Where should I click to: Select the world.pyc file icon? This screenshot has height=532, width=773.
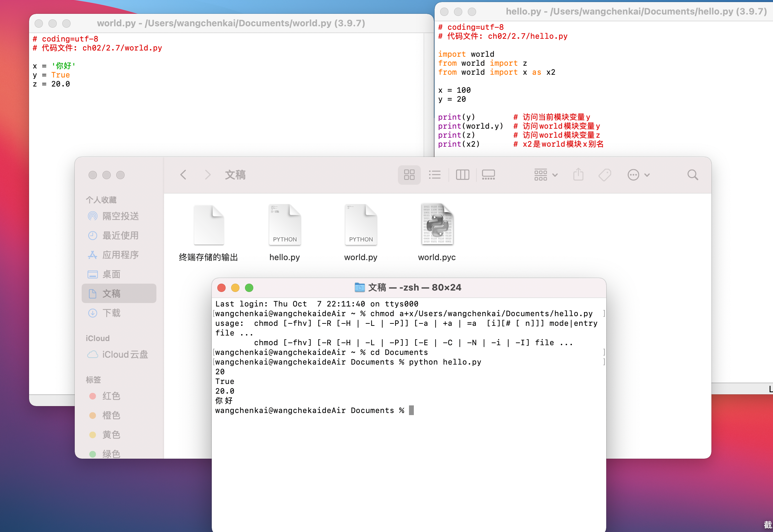coord(437,225)
